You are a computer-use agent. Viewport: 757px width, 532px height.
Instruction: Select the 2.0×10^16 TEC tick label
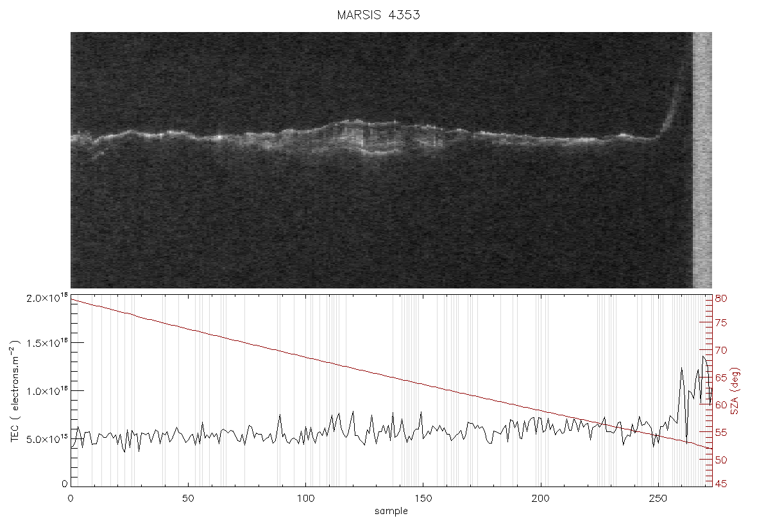[x=47, y=299]
